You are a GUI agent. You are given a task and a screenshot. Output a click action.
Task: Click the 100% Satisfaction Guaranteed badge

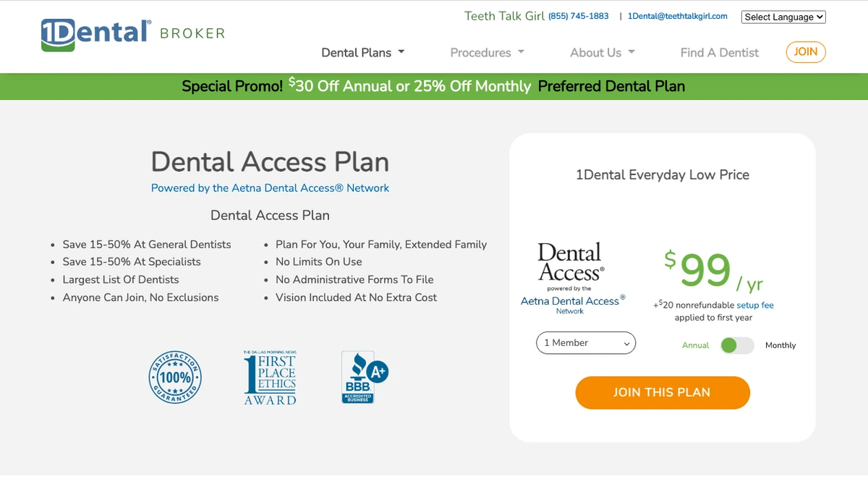pyautogui.click(x=175, y=376)
